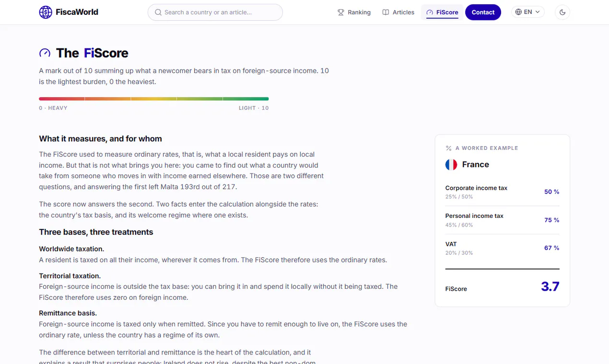Click the '0 · HEAVY' scale label
609x364 pixels.
(53, 108)
